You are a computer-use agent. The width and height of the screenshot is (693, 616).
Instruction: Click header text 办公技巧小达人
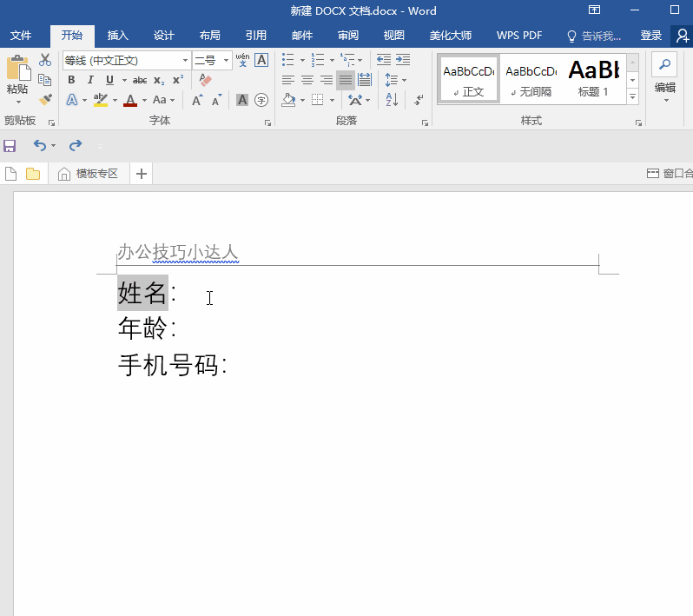tap(178, 252)
